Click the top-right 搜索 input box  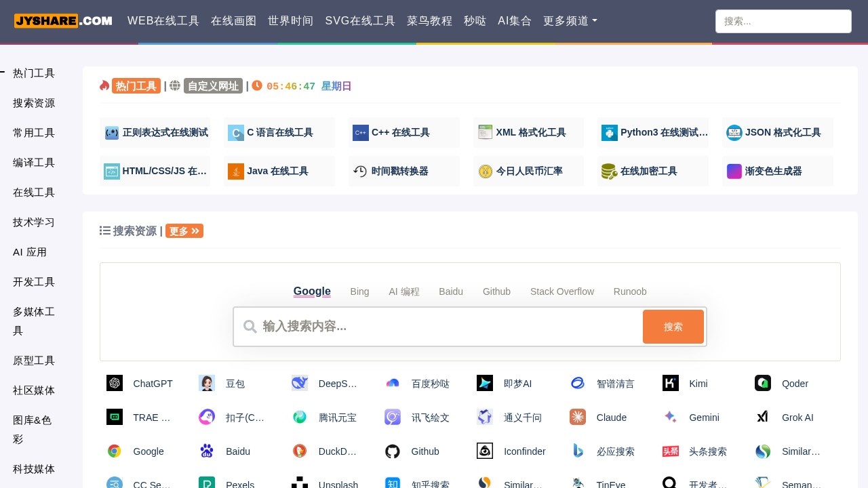pyautogui.click(x=783, y=21)
